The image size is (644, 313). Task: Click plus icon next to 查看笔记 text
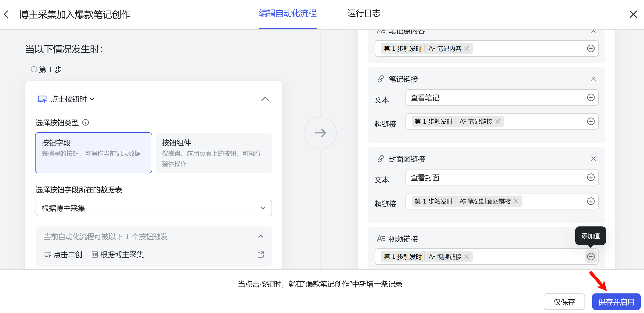point(591,97)
